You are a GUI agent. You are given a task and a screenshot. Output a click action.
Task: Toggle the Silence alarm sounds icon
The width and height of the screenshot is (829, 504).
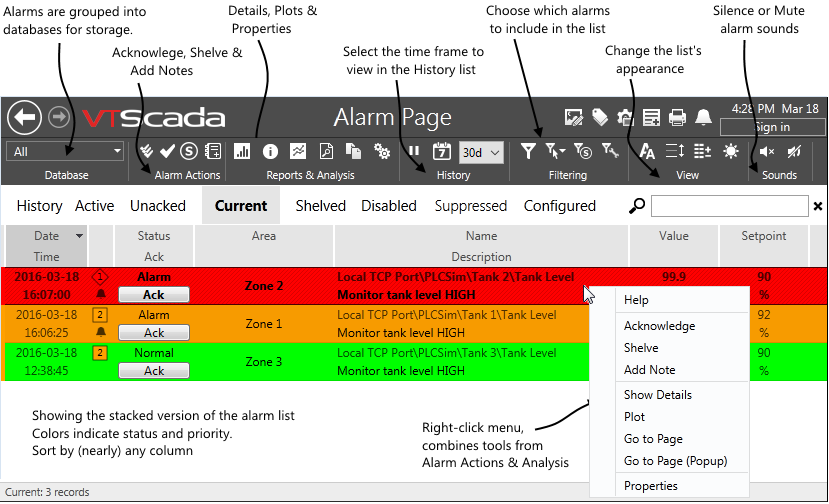[767, 152]
